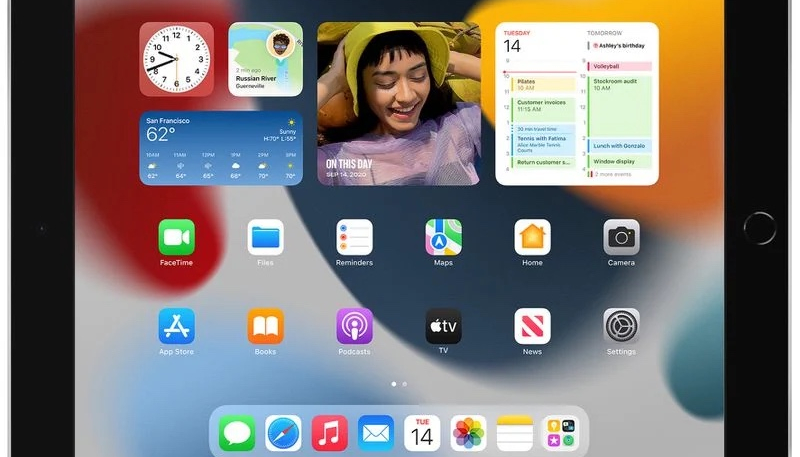
Task: Open the FaceTime app
Action: click(176, 238)
